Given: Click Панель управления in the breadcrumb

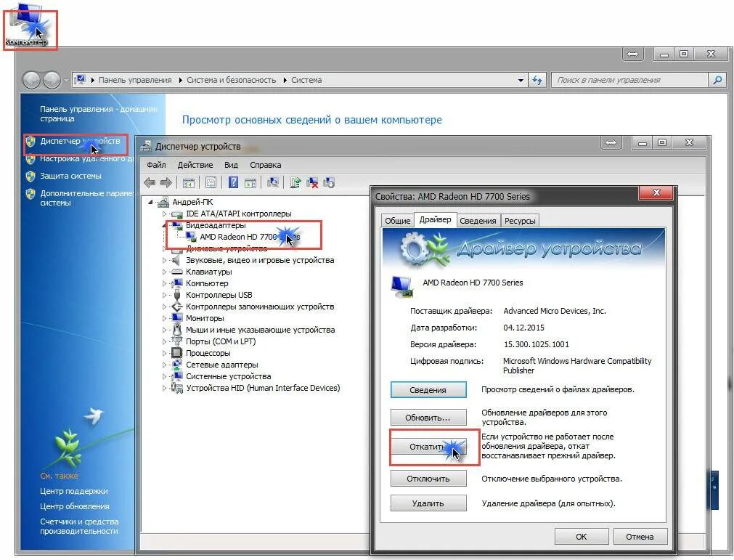Looking at the screenshot, I should point(135,80).
